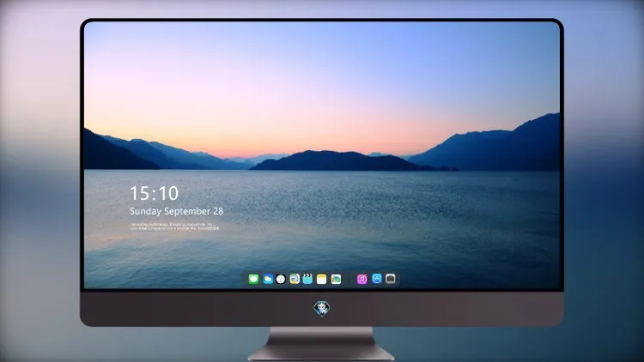This screenshot has height=362, width=644.
Task: Launch the Camera app in the dock
Action: coord(391,279)
